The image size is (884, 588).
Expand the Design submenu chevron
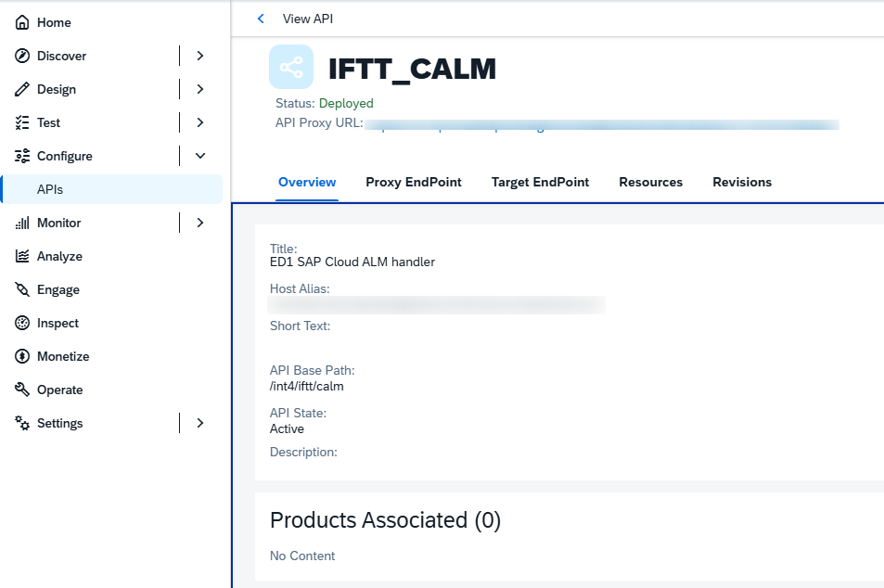[200, 89]
